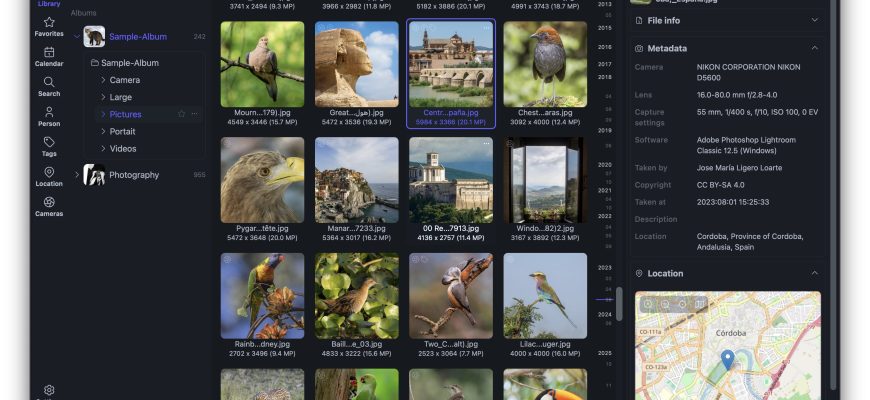Select the Chest...aras.jpg bird thumbnail

[545, 64]
